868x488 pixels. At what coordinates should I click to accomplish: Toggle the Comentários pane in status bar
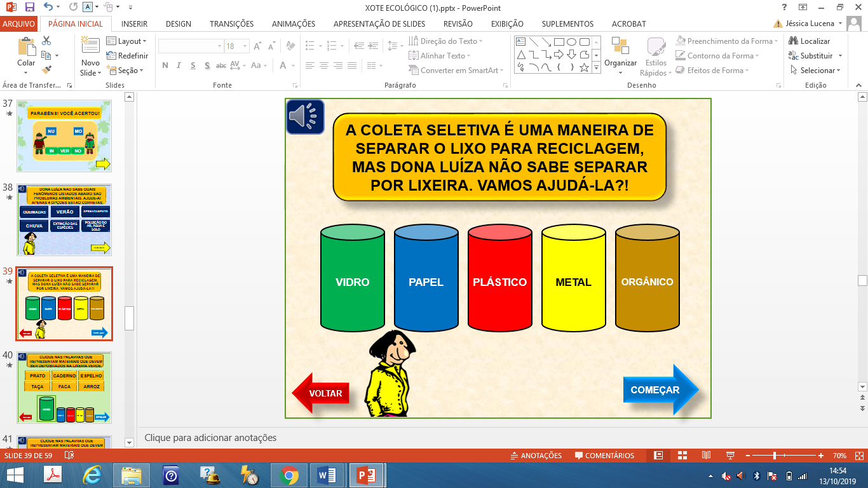coord(604,456)
